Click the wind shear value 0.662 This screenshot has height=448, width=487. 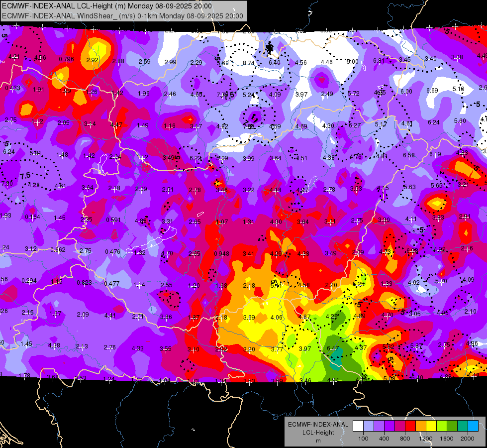pos(58,250)
